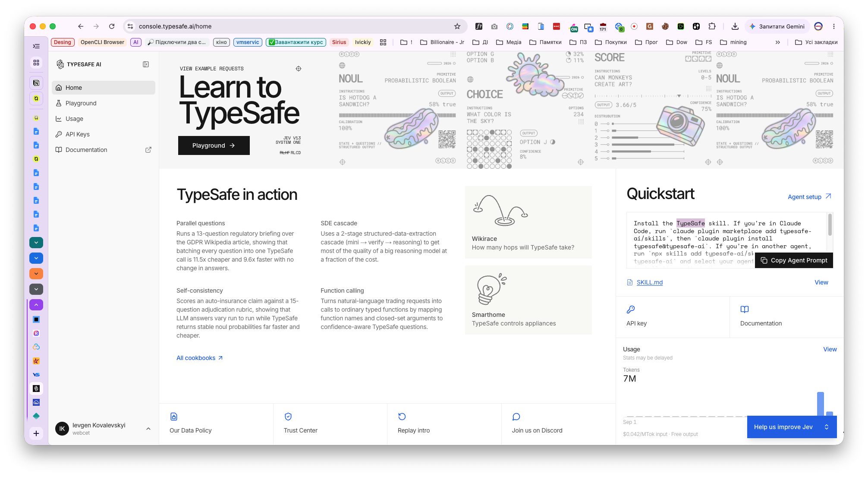The height and width of the screenshot is (477, 868).
Task: Open the browser downloads icon
Action: coord(735,26)
